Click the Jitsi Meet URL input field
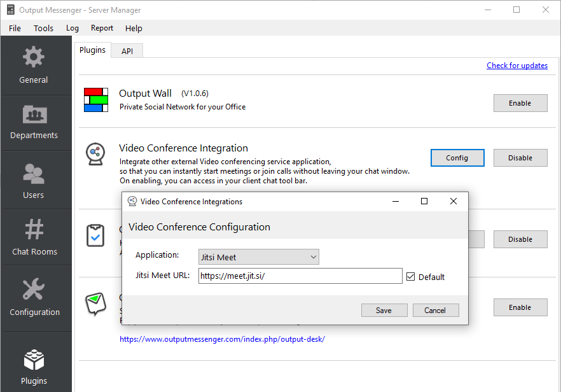 tap(300, 276)
